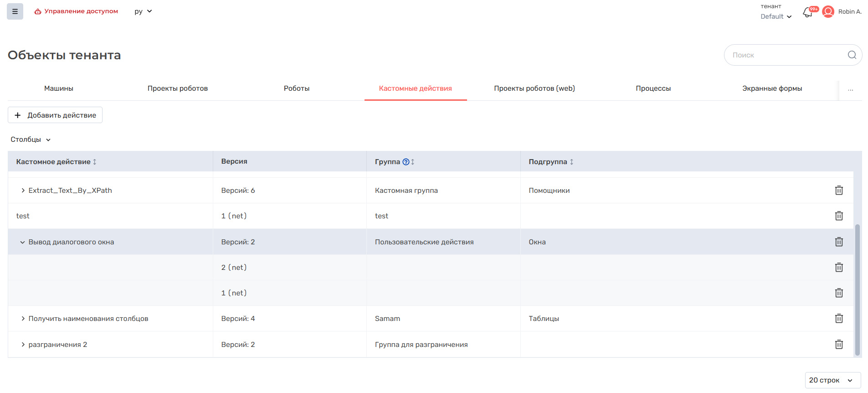Expand the Extract_Text_By_XPath row

tap(23, 191)
